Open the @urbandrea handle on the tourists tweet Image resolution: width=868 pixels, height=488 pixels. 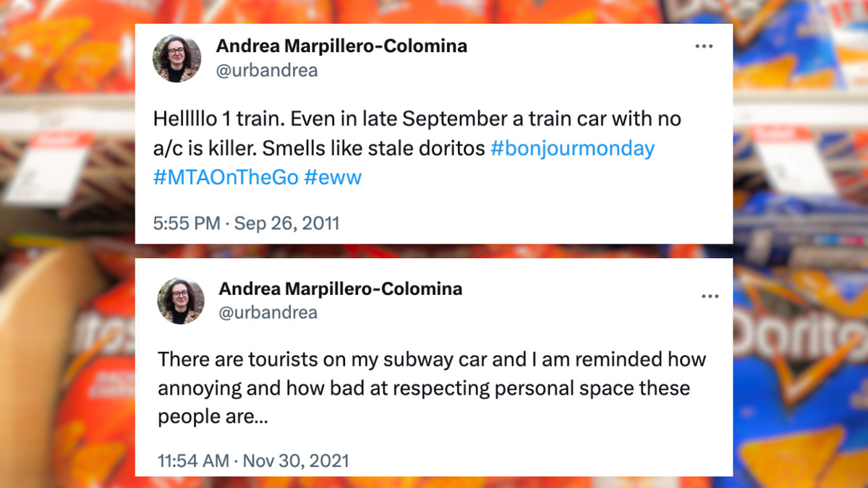[268, 312]
